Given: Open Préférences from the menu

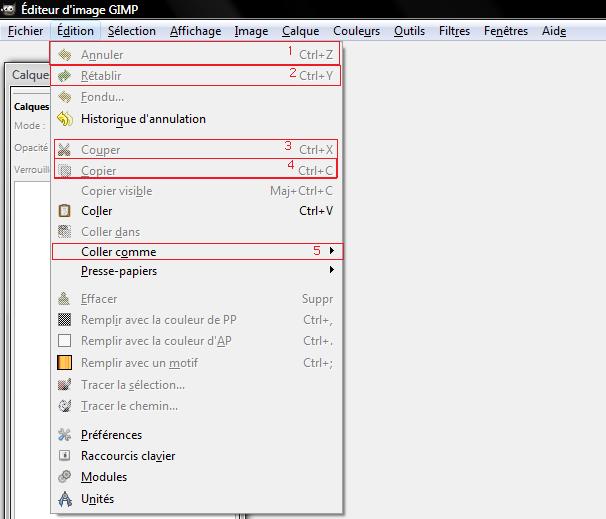Looking at the screenshot, I should click(x=197, y=435).
